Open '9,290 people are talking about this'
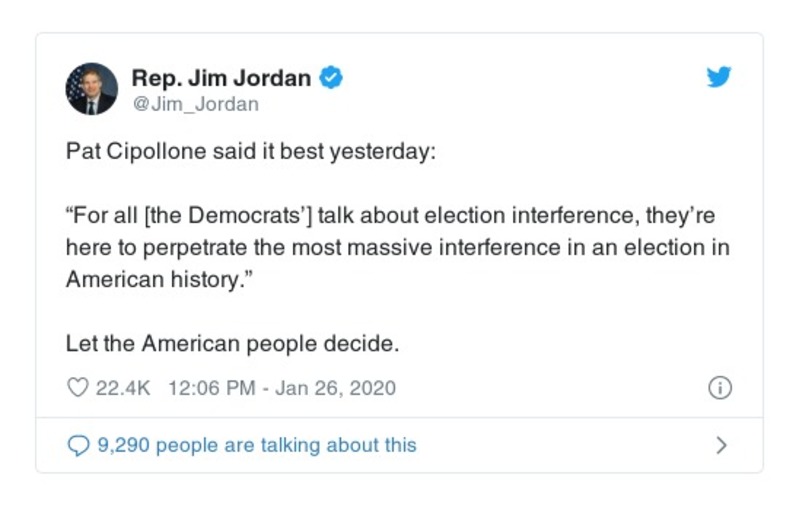This screenshot has width=799, height=513. click(x=256, y=445)
